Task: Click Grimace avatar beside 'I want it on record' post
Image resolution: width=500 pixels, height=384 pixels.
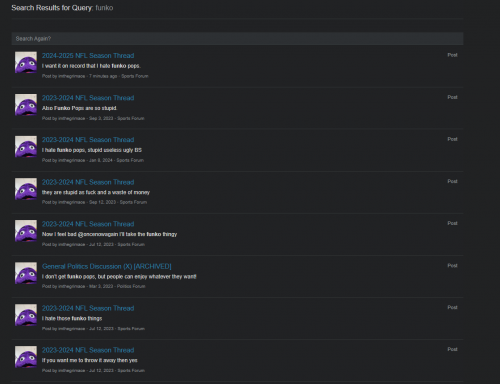Action: coord(26,62)
